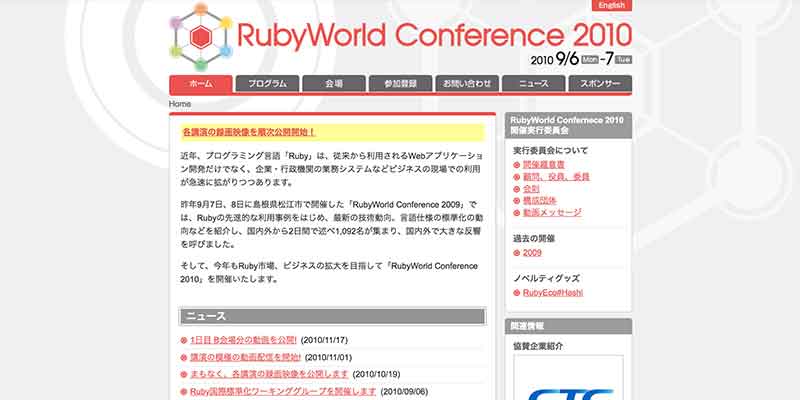Open the ホーム navigation tab
Image resolution: width=800 pixels, height=400 pixels.
point(201,84)
